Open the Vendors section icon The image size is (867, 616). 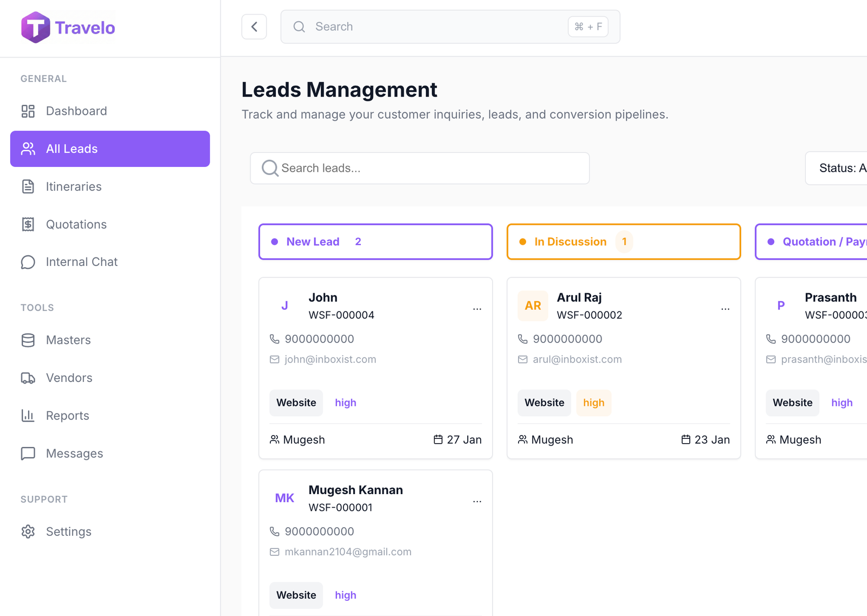coord(28,378)
